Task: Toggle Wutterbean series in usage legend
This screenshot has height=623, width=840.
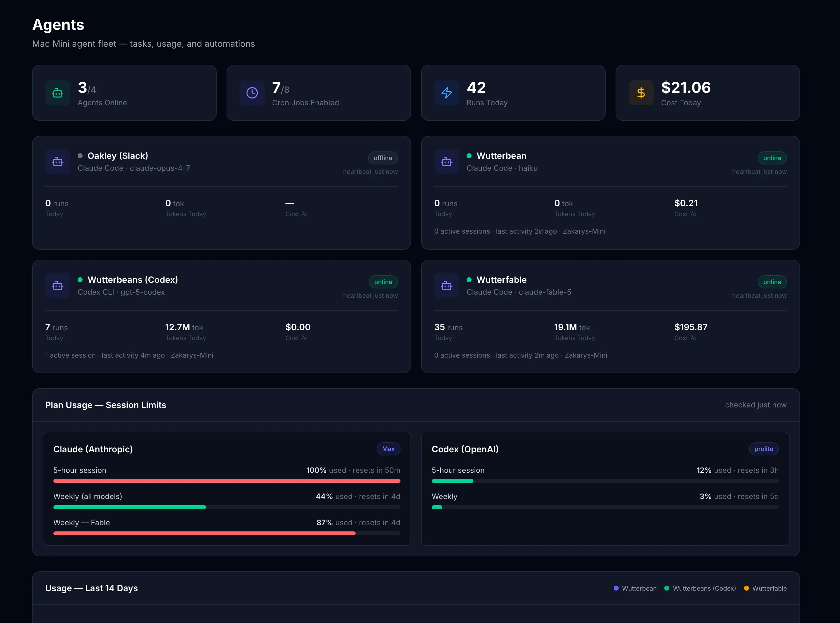Action: 635,588
